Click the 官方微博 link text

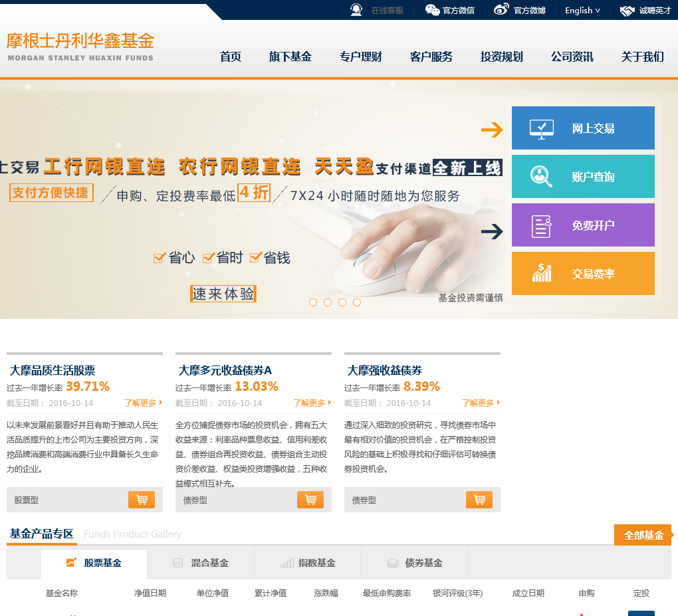(x=530, y=11)
